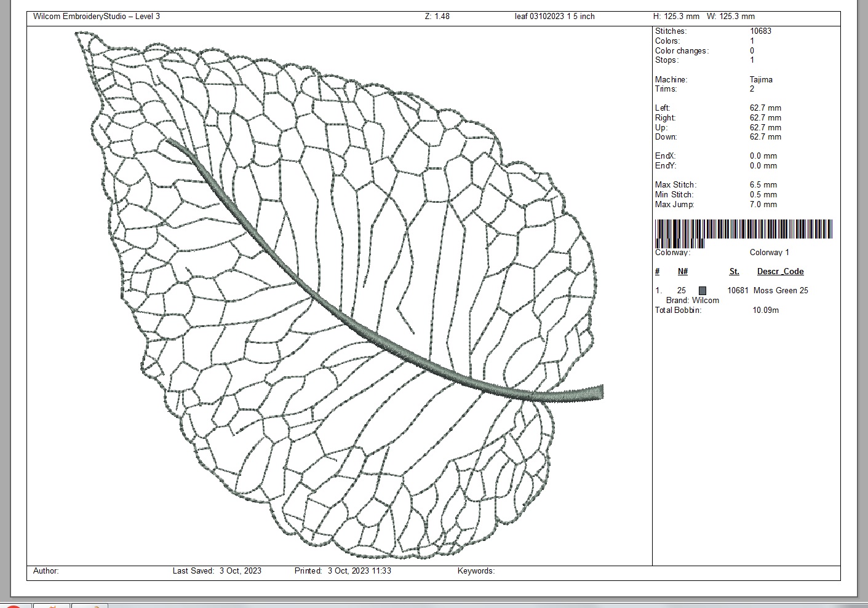
Task: Click the underlined N# column header
Action: point(682,272)
